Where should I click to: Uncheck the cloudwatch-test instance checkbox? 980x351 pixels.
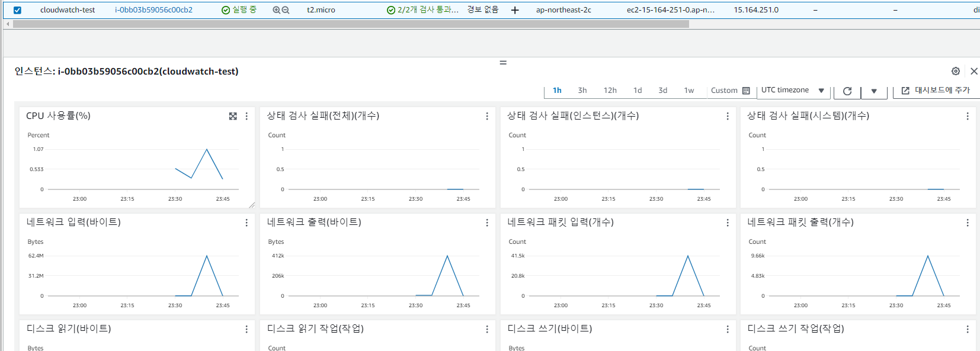[17, 10]
